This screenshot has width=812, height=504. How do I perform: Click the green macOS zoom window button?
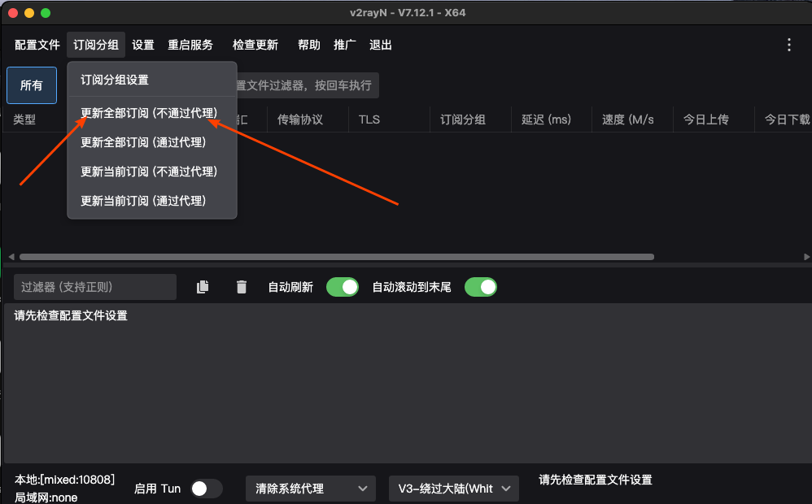tap(46, 13)
